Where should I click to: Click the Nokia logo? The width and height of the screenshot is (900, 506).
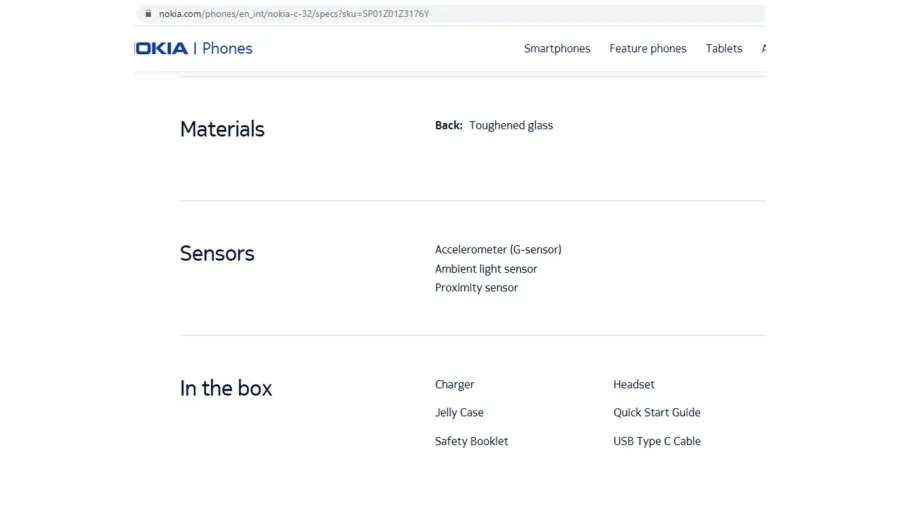161,48
